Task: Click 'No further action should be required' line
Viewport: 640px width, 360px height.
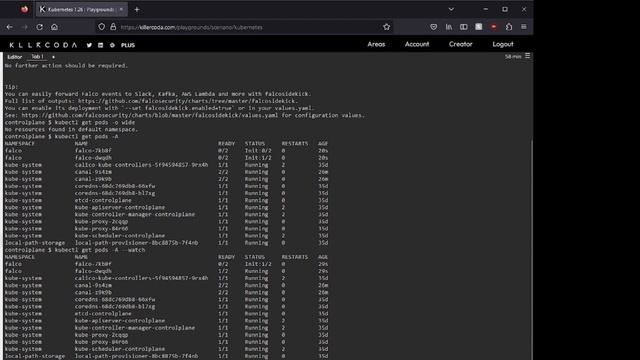Action: (66, 65)
